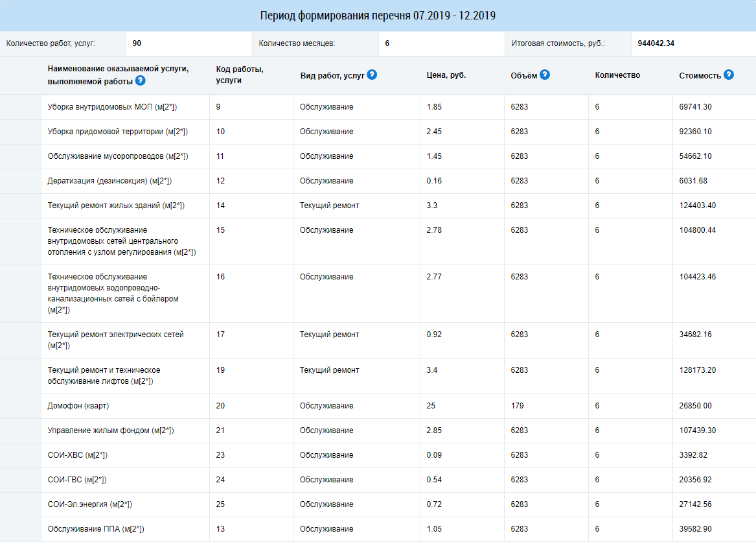The image size is (756, 542).
Task: Click 'Обслуживание ППА' service name
Action: pos(95,529)
